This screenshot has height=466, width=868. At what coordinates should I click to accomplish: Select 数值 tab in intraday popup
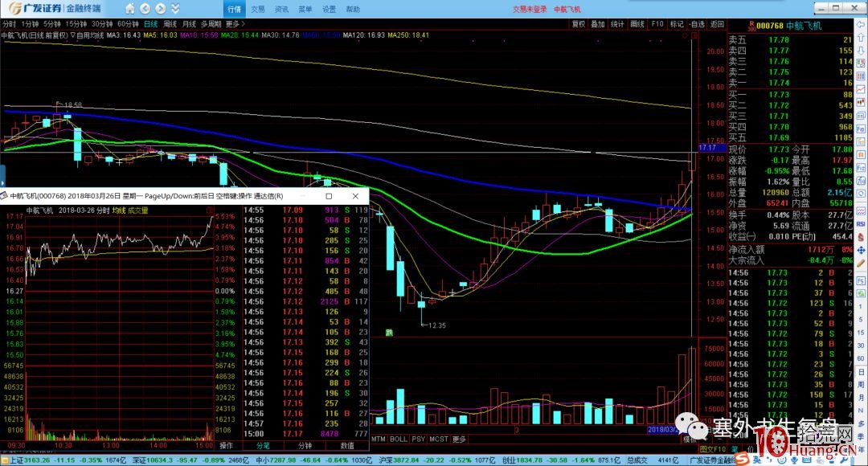coord(347,446)
